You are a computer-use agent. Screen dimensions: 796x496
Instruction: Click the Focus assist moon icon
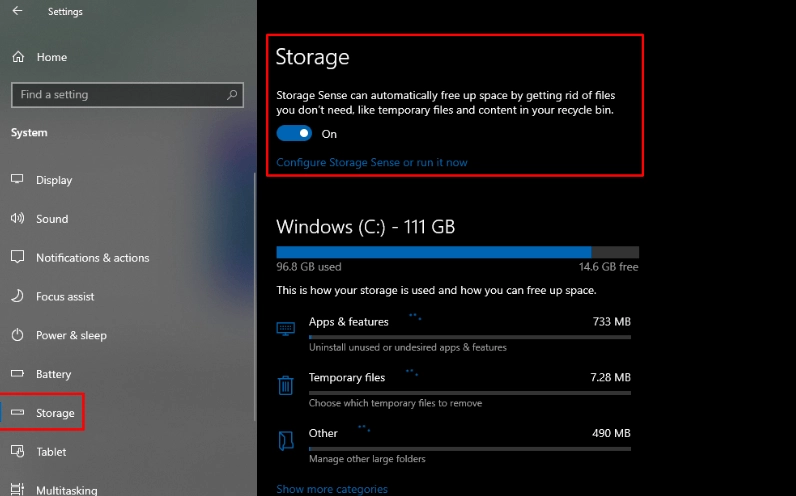17,297
